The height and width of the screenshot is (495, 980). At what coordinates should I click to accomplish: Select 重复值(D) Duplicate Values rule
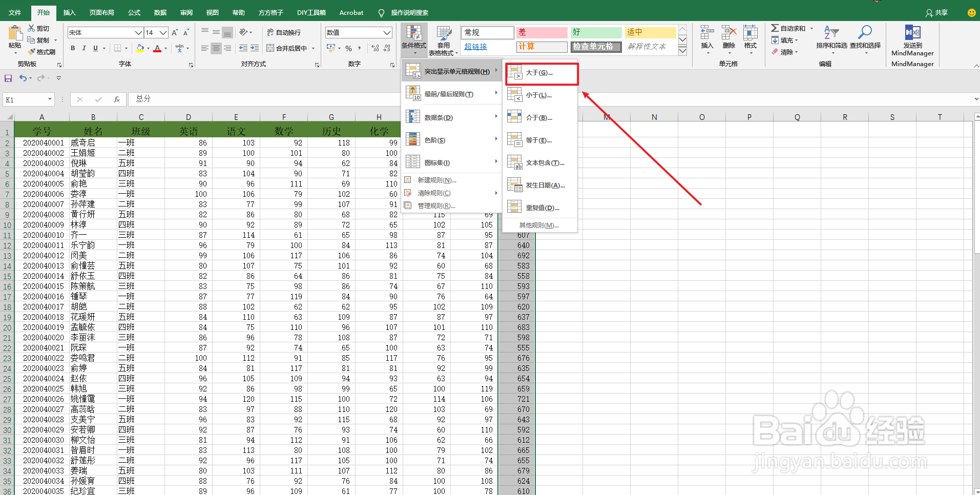[x=540, y=208]
